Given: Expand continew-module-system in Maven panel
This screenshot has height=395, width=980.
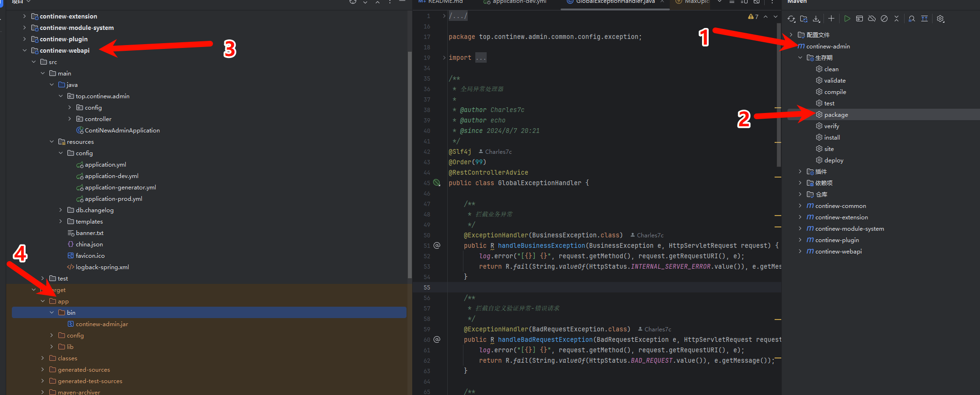Looking at the screenshot, I should 800,228.
